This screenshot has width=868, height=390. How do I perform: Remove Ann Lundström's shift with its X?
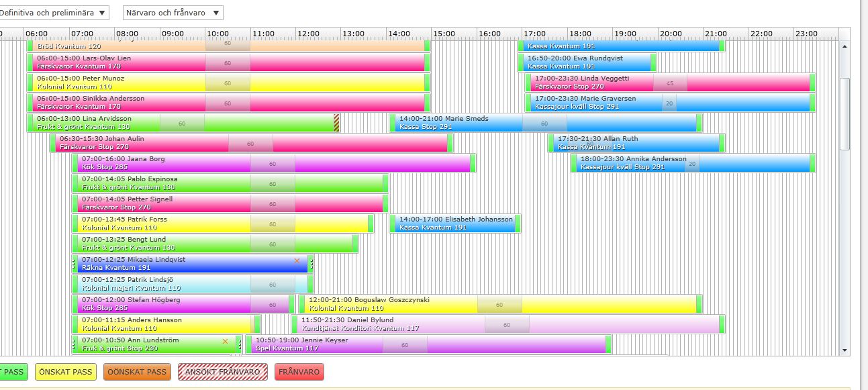[x=225, y=341]
